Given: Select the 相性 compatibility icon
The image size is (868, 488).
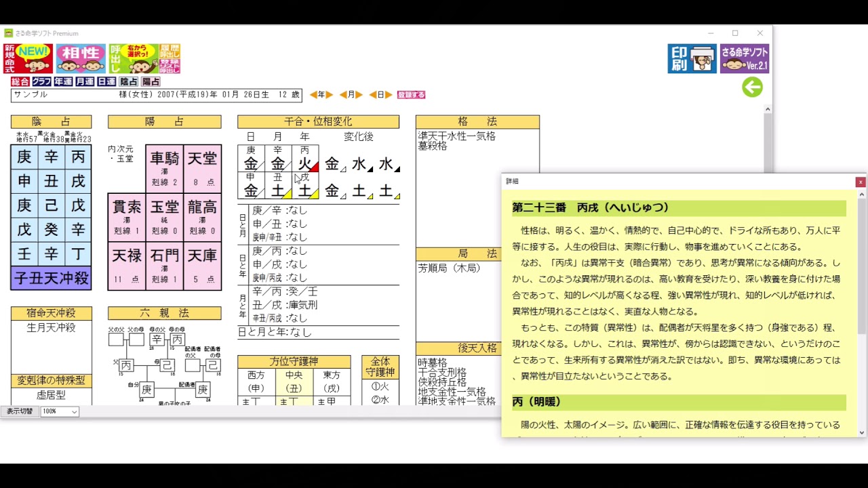Looking at the screenshot, I should pos(80,58).
